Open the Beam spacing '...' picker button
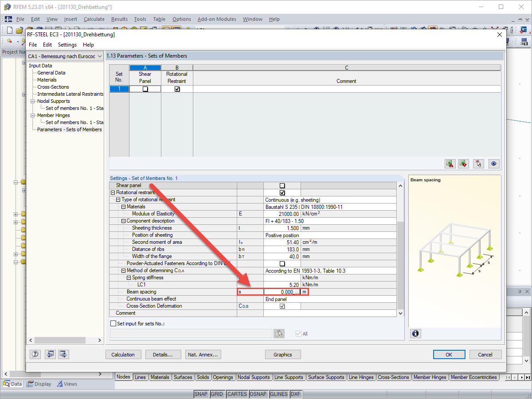The height and width of the screenshot is (399, 532). coord(297,292)
